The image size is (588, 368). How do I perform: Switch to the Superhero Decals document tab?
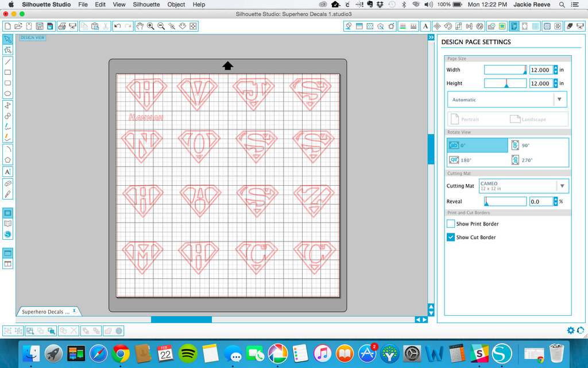click(46, 312)
